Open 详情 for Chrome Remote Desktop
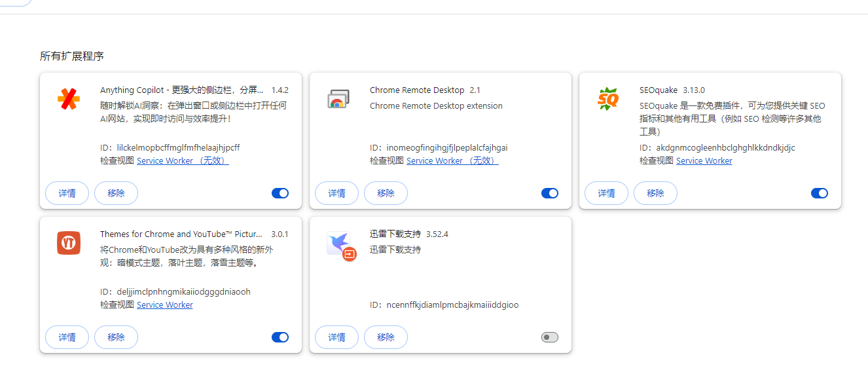Screen dimensions: 868x387 336,193
